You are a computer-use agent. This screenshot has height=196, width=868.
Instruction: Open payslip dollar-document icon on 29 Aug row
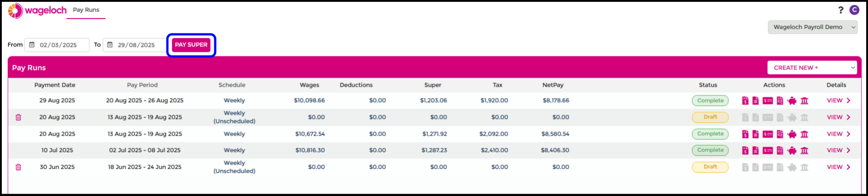click(745, 101)
